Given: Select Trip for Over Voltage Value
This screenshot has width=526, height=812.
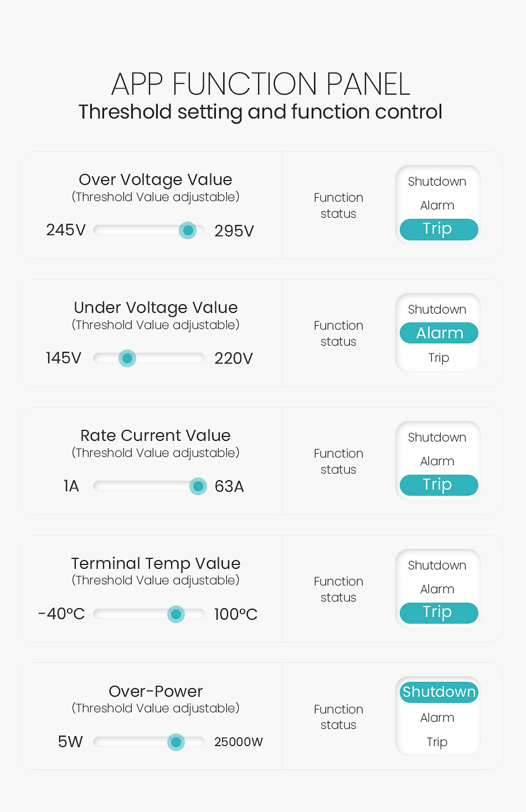Looking at the screenshot, I should (x=438, y=229).
